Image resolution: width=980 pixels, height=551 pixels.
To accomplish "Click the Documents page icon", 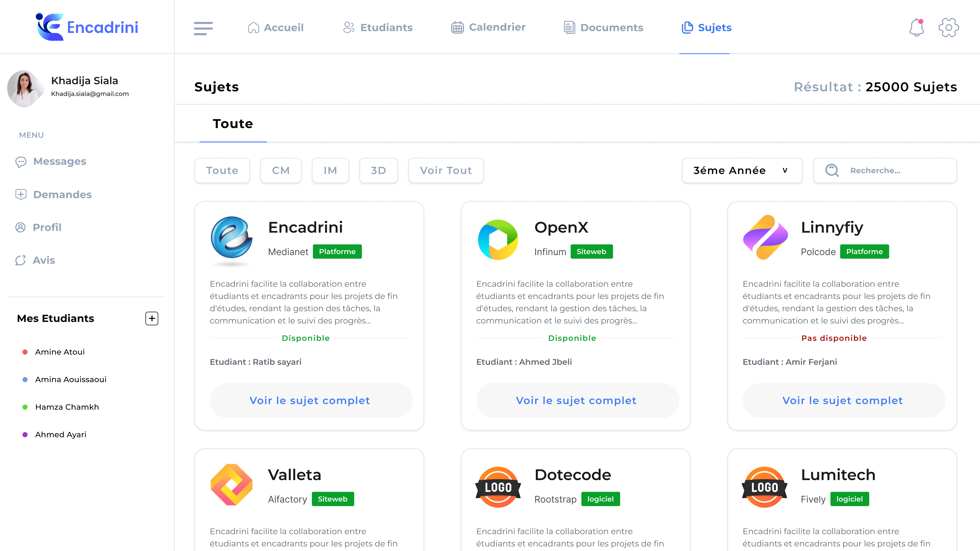I will [569, 27].
